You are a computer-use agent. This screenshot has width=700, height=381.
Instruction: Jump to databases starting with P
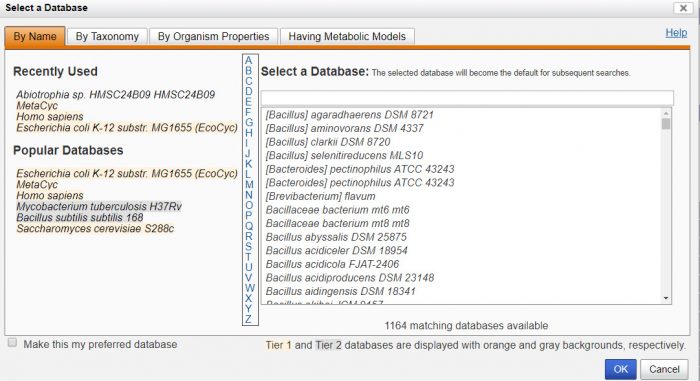pyautogui.click(x=248, y=215)
